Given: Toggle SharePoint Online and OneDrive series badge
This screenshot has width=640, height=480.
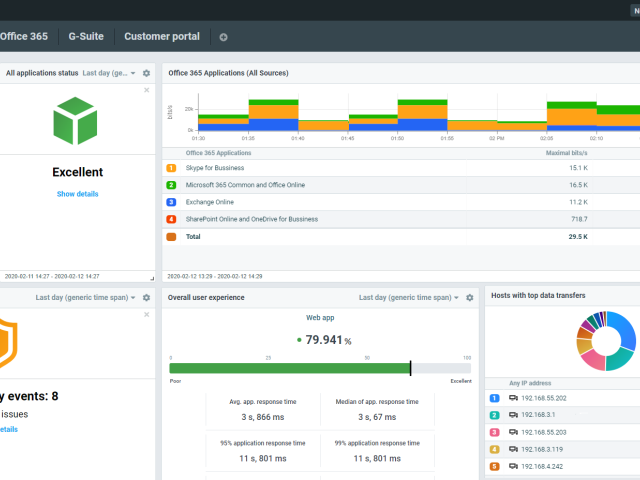Looking at the screenshot, I should (171, 219).
